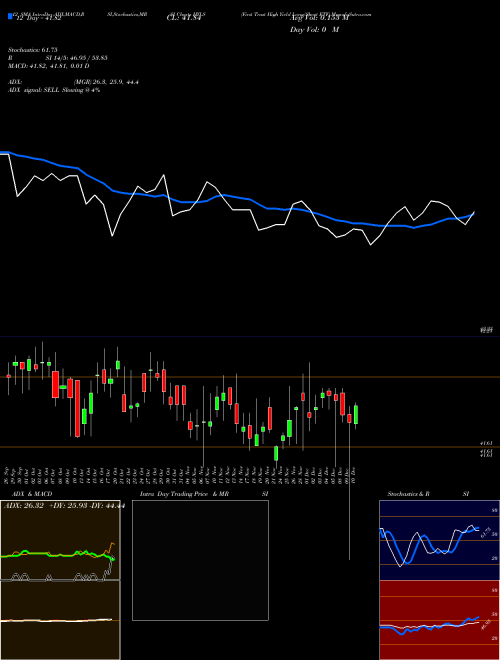Click the empty intraday trading price chart box

[200, 560]
